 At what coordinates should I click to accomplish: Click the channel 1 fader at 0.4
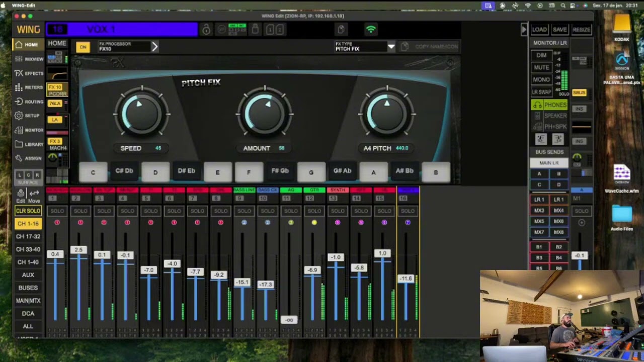tap(55, 254)
